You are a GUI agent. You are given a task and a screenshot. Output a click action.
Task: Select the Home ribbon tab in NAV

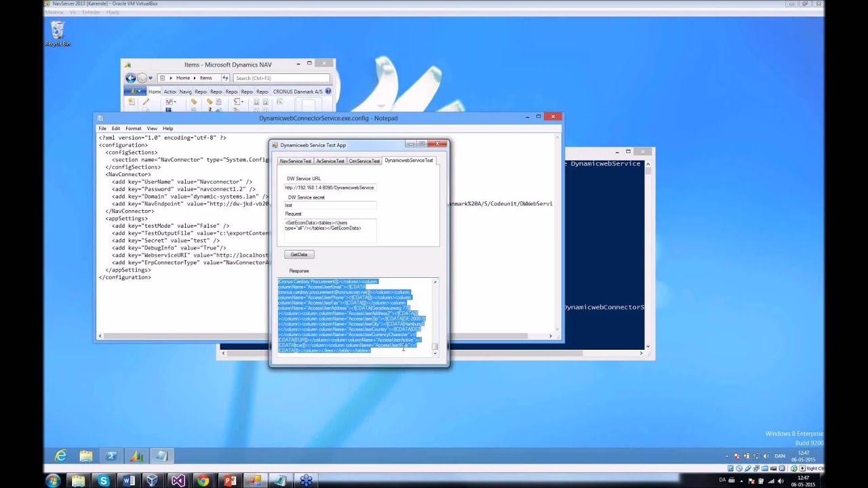[x=155, y=91]
